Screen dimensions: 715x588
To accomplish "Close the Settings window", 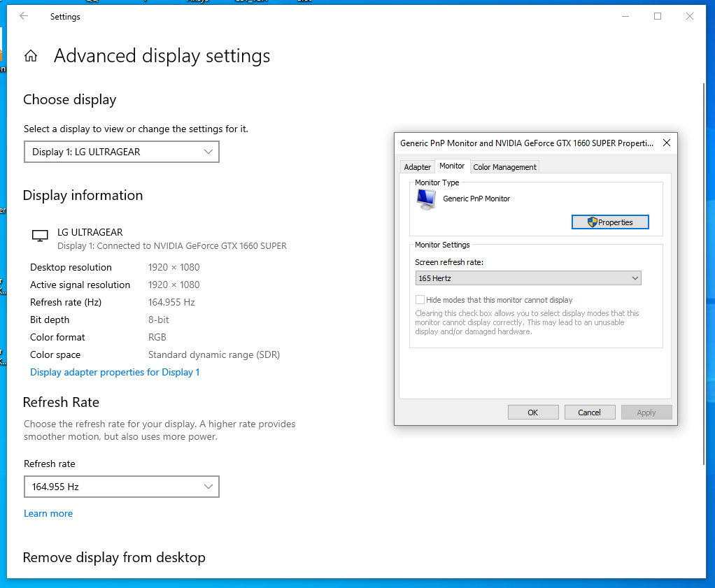I will (x=690, y=16).
